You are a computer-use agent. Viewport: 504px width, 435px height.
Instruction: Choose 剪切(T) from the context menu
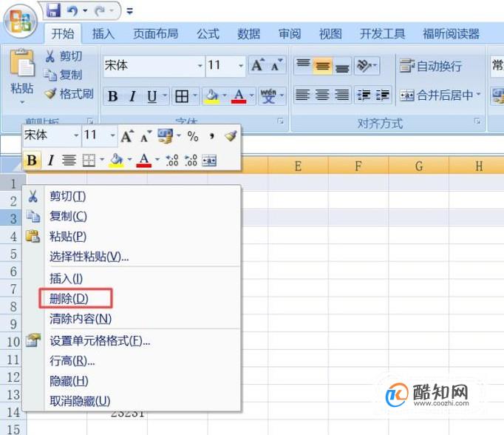132,196
